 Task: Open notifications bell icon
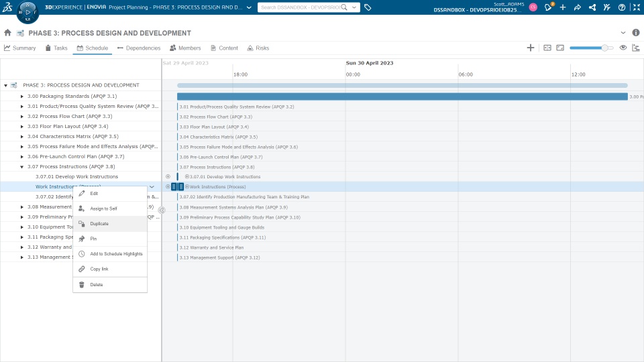[x=548, y=7]
